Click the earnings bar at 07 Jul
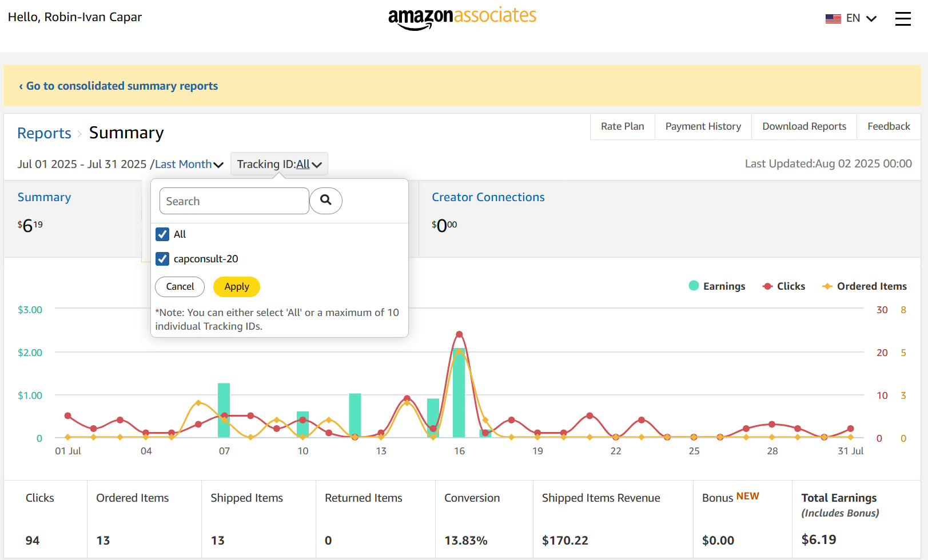 coord(224,410)
